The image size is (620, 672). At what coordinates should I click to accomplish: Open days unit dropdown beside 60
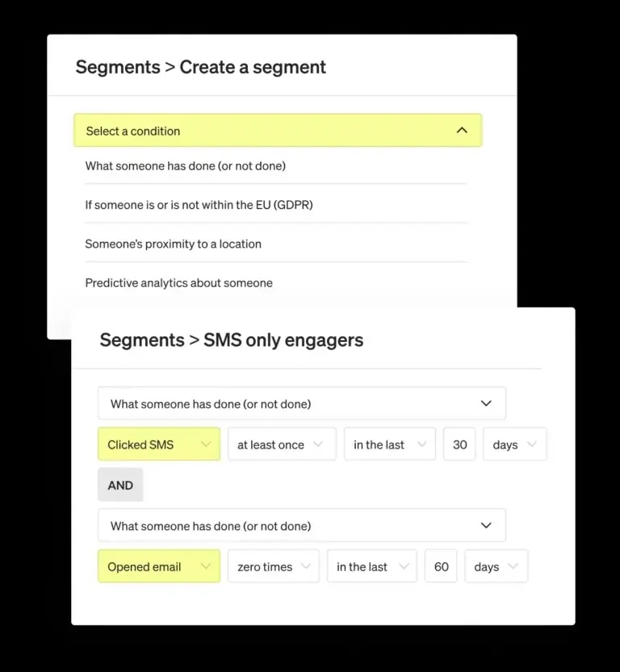(496, 567)
